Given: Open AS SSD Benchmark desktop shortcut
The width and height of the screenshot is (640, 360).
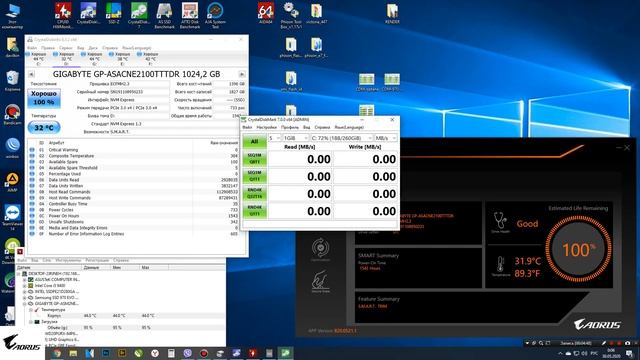Looking at the screenshot, I should pos(164,16).
